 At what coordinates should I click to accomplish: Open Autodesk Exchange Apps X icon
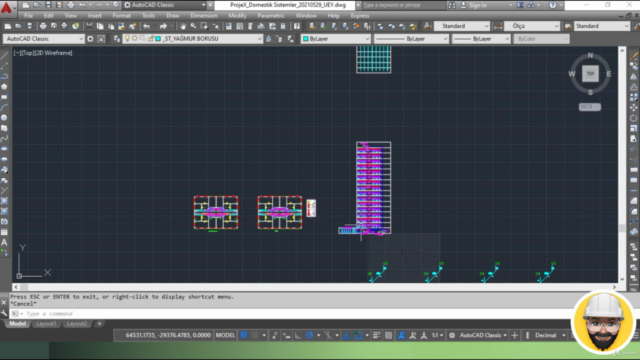[520, 5]
